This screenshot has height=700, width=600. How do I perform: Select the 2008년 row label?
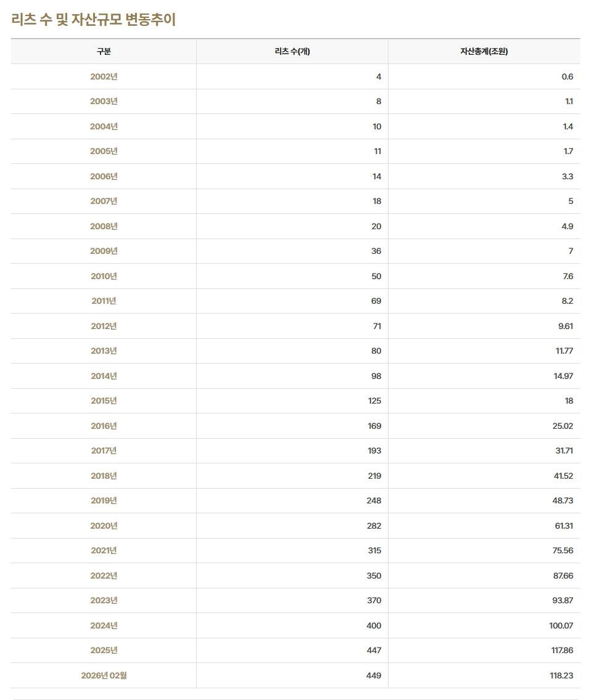104,226
